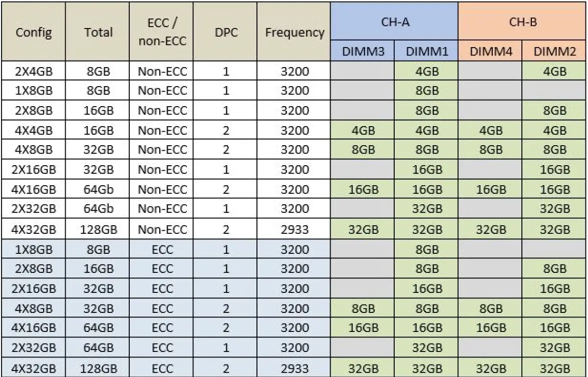Select the 4X4GB config cell
588x377 pixels.
coord(35,131)
